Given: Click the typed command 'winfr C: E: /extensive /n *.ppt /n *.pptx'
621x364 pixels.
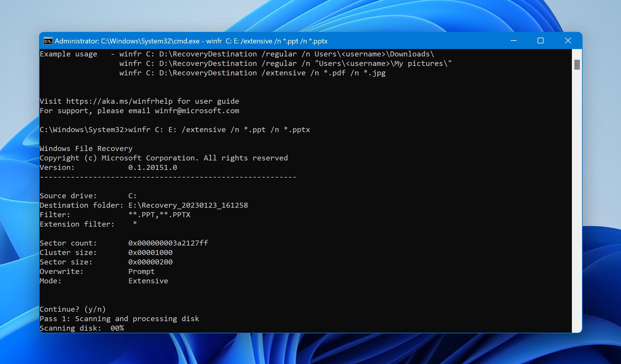Looking at the screenshot, I should 219,130.
